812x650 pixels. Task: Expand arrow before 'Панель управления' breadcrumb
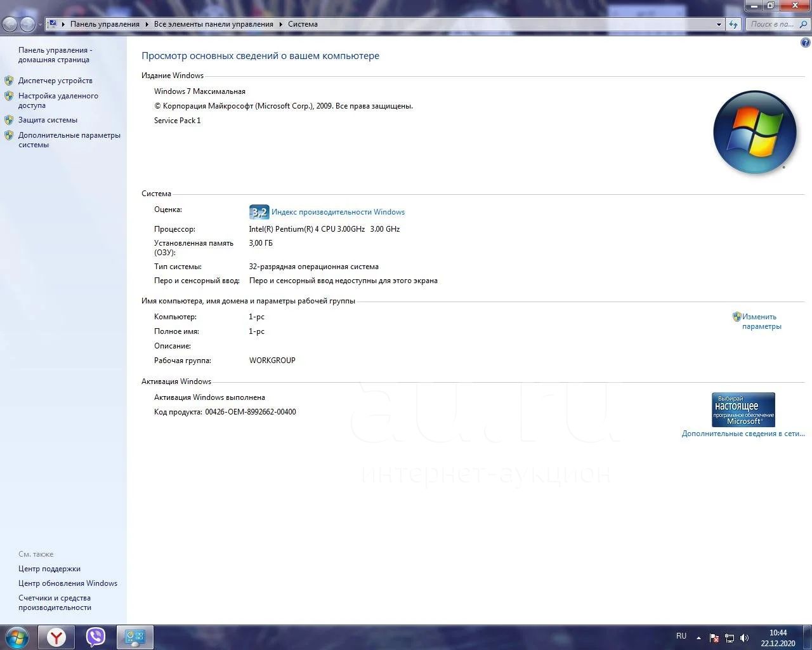63,24
